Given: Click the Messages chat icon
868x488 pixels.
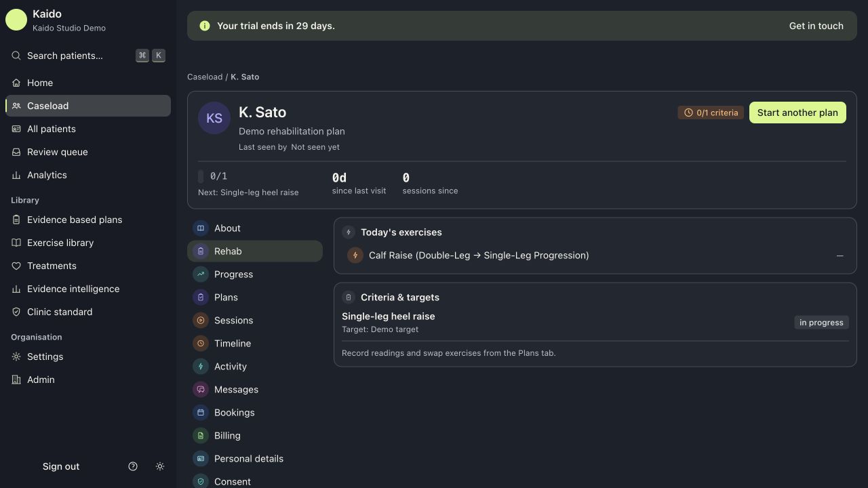Looking at the screenshot, I should click(201, 390).
